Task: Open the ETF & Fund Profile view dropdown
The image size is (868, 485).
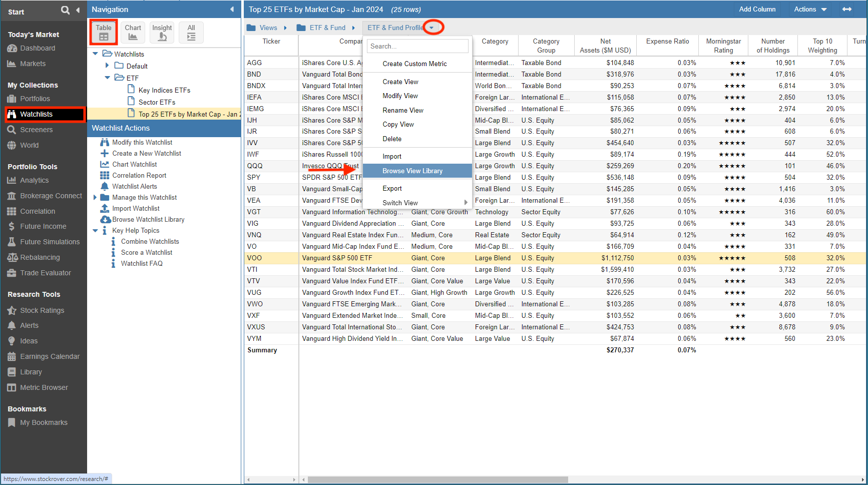Action: 431,28
